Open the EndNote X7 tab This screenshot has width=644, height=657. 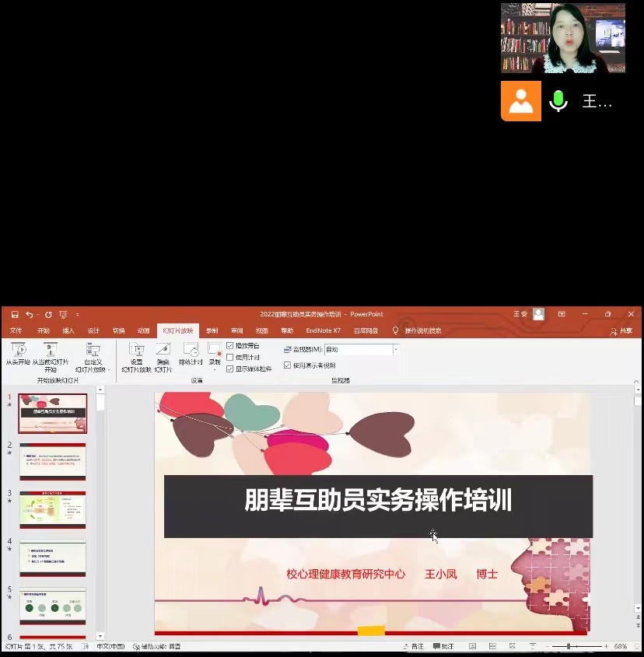[323, 330]
